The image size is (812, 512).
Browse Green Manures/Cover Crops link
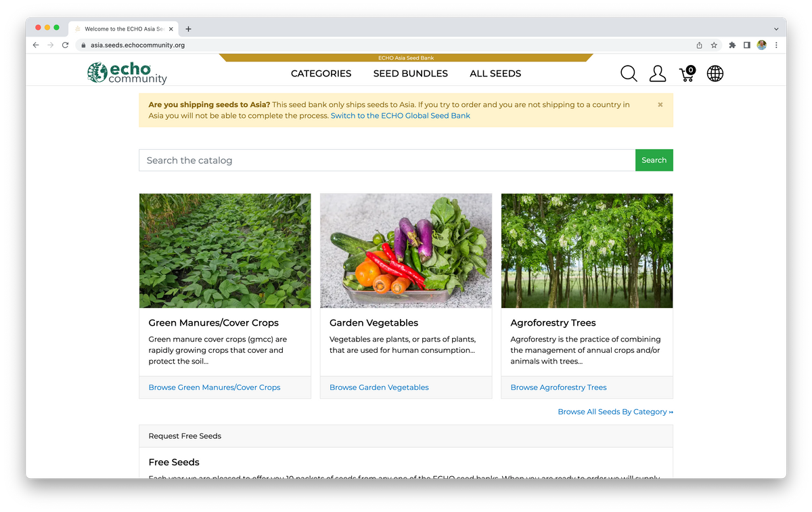(x=215, y=387)
